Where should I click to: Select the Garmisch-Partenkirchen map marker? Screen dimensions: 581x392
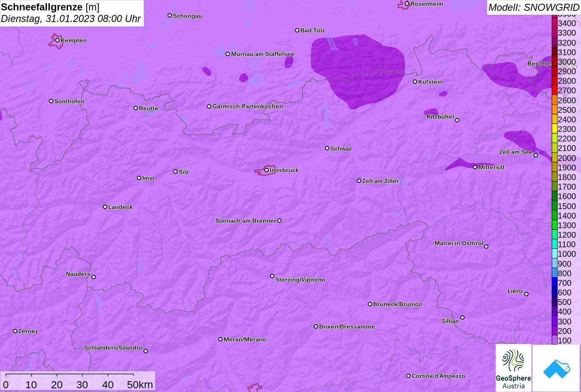tap(209, 106)
